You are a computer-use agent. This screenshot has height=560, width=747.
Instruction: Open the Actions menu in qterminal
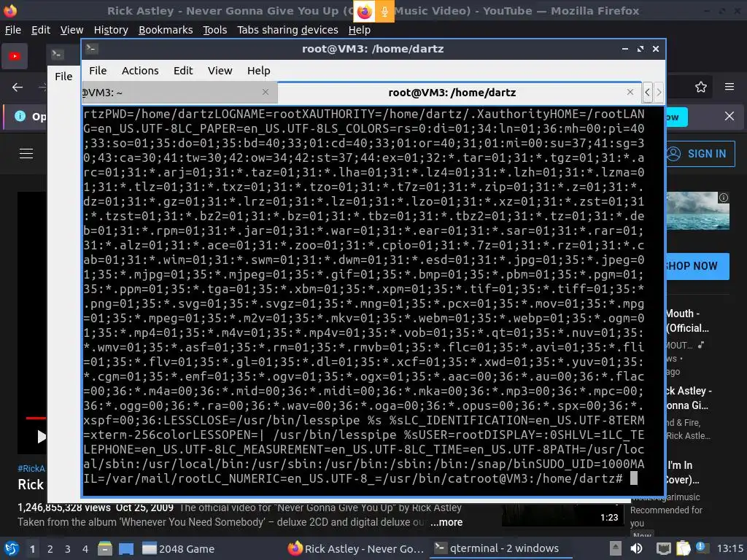(140, 71)
